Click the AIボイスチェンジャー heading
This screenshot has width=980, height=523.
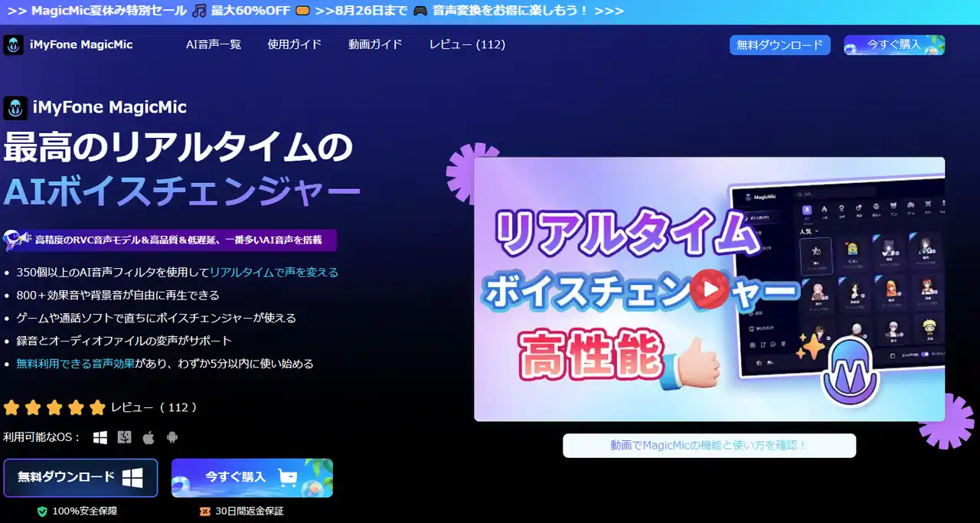181,192
